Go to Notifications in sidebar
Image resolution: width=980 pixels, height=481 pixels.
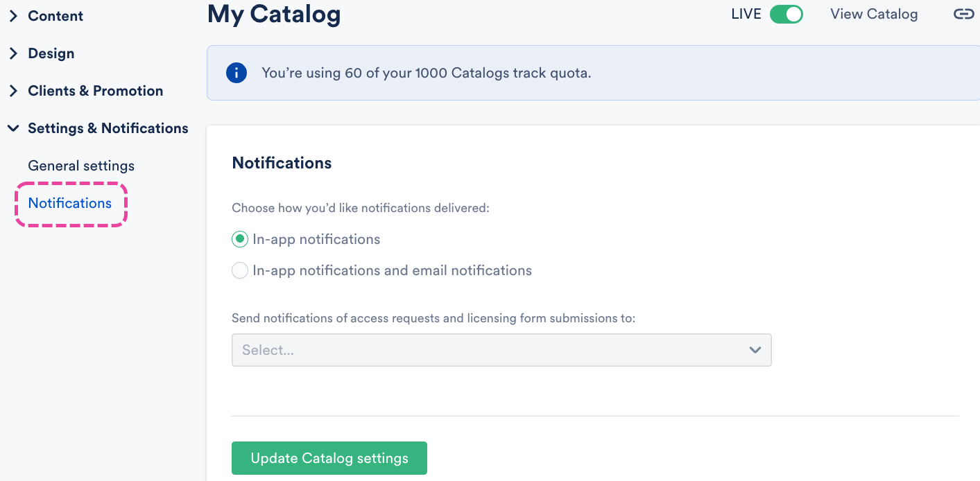click(70, 203)
